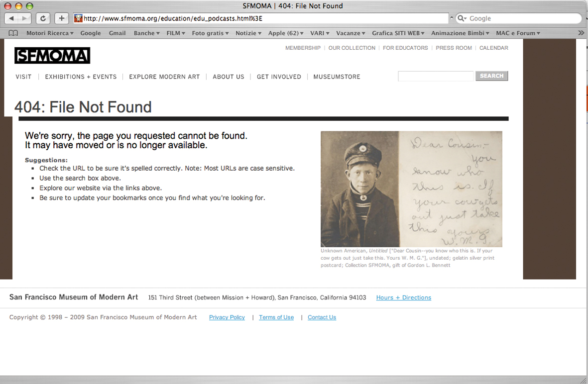Click the gray SEARCH button
Image resolution: width=588 pixels, height=384 pixels.
coord(491,76)
